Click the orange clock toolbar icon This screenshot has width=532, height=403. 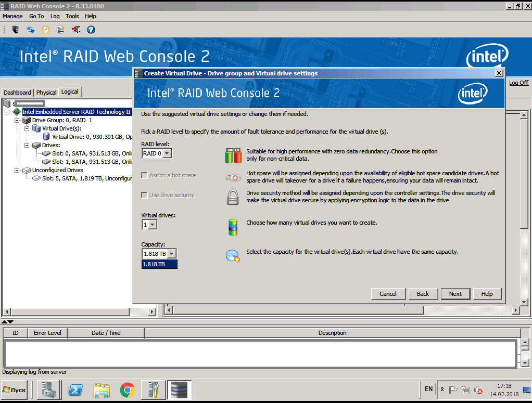(46, 30)
